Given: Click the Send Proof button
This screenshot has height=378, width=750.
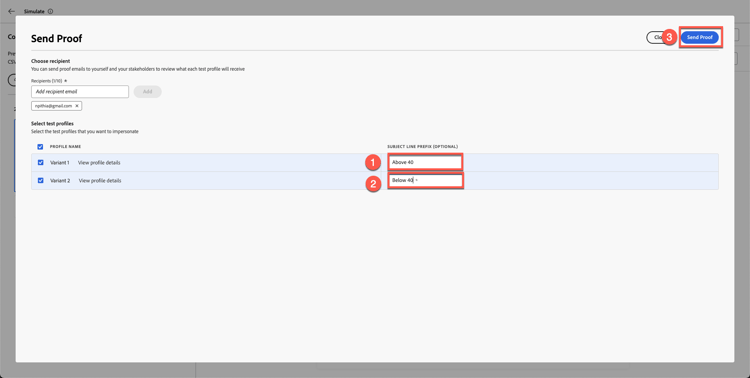Looking at the screenshot, I should click(699, 37).
